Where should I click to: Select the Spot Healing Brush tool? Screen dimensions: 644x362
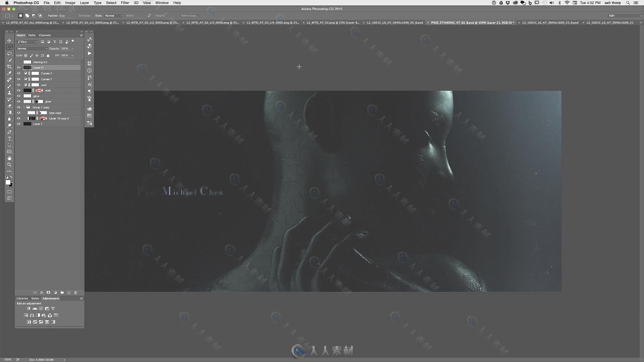(x=9, y=80)
